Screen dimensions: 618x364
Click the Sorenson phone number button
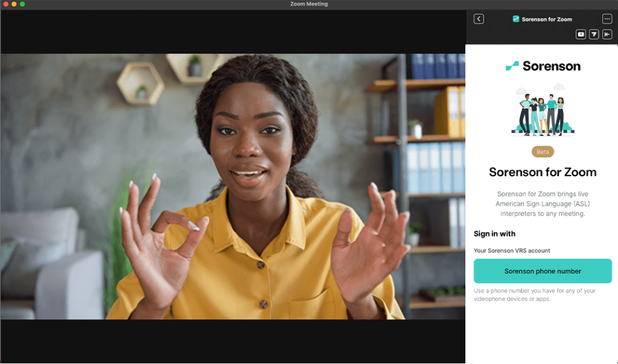(543, 271)
